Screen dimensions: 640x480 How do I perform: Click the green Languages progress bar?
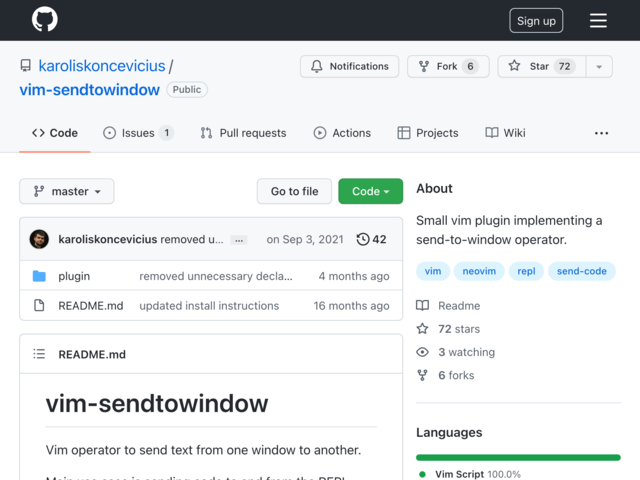click(x=518, y=458)
